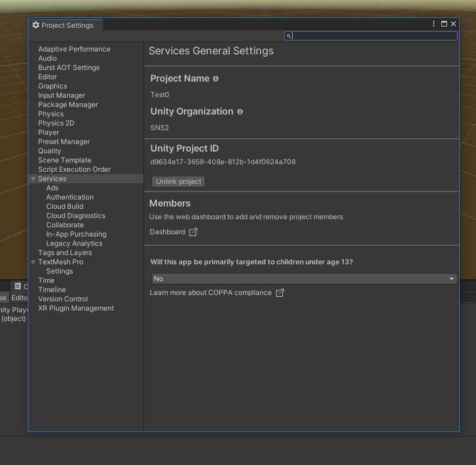This screenshot has height=465, width=476.
Task: Click the console log icon at left edge
Action: click(x=17, y=286)
